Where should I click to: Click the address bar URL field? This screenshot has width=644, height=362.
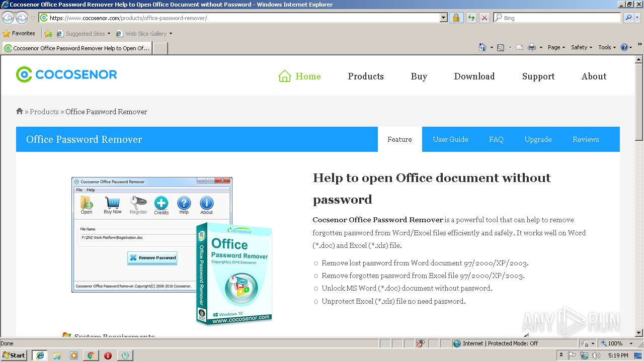coord(239,18)
